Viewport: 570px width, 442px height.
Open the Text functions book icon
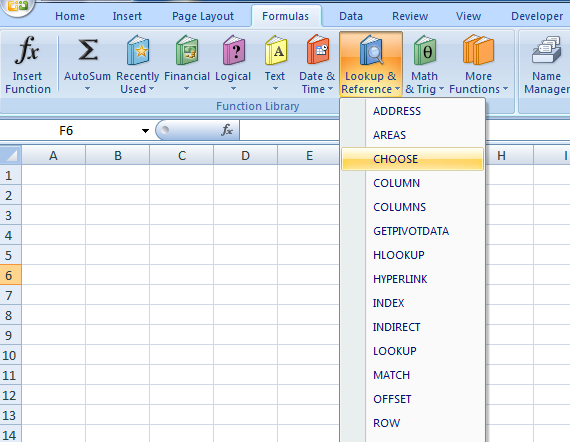tap(276, 50)
